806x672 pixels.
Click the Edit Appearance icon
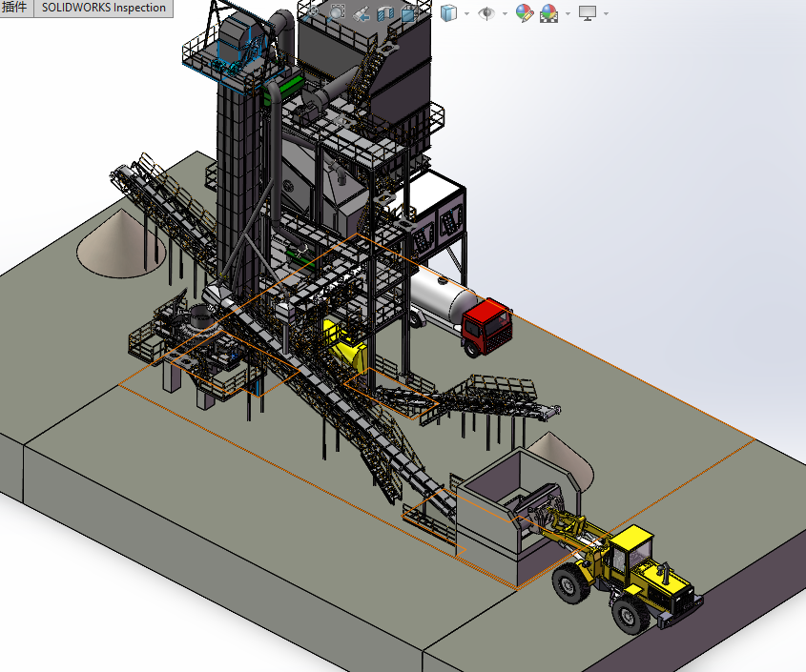click(x=524, y=13)
